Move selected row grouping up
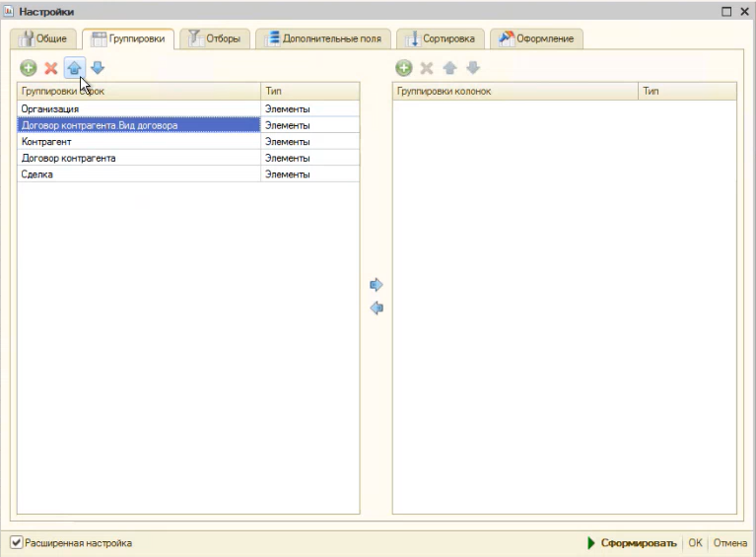Image resolution: width=756 pixels, height=557 pixels. [x=74, y=68]
